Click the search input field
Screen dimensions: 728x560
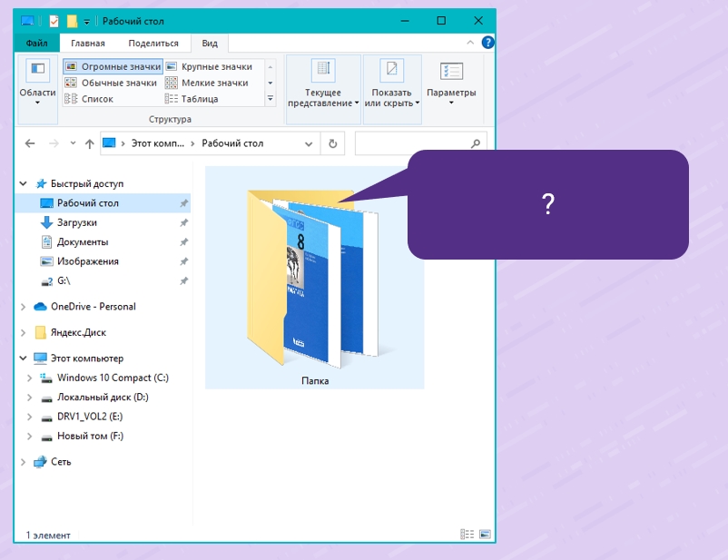coord(413,143)
